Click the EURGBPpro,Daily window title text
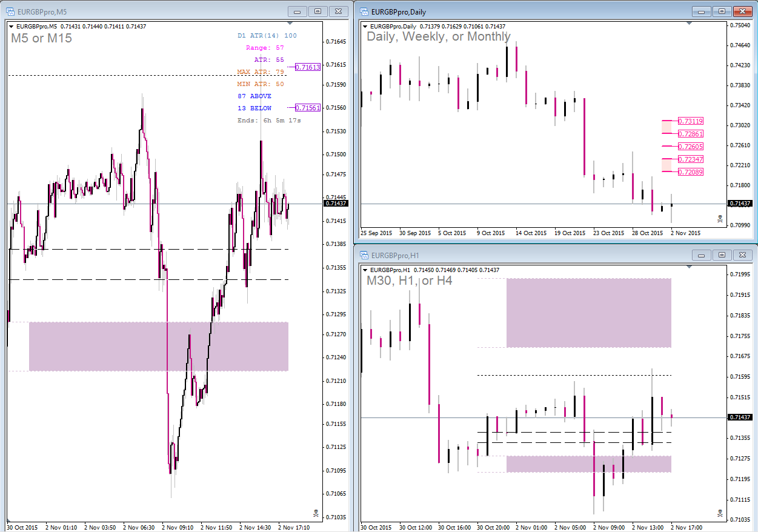The width and height of the screenshot is (758, 532). tap(397, 11)
